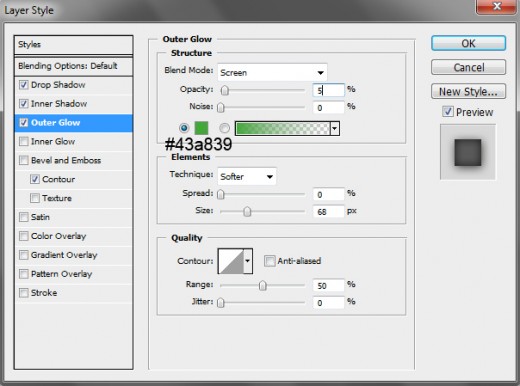Open the gradient picker dropdown arrow

[335, 128]
